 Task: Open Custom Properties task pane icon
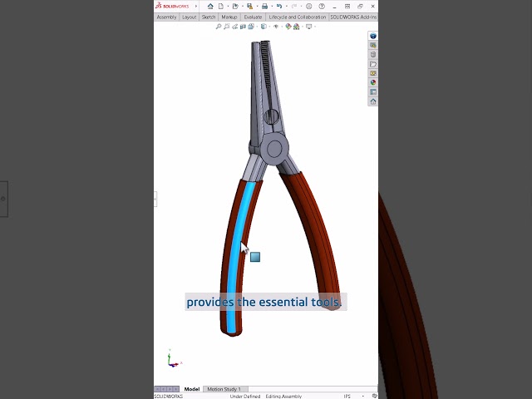pos(373,92)
